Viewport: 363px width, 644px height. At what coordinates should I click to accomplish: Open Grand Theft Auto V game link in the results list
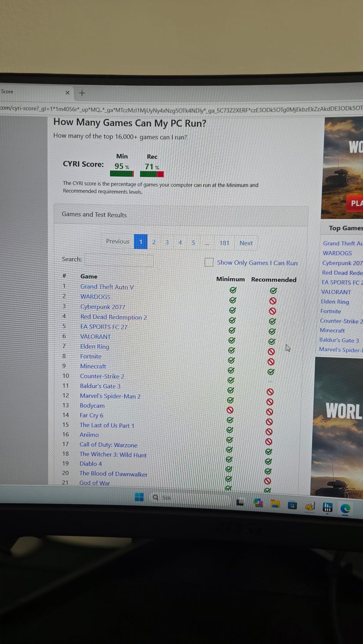107,287
